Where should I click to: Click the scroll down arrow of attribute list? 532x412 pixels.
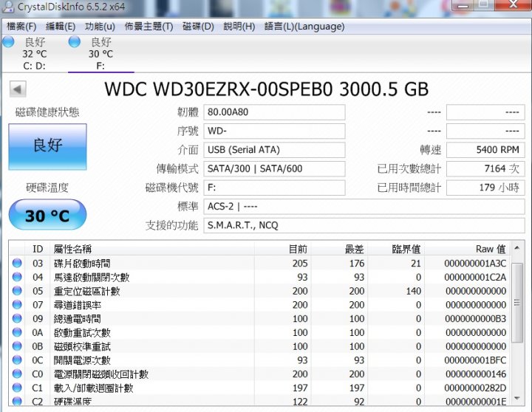click(x=517, y=399)
